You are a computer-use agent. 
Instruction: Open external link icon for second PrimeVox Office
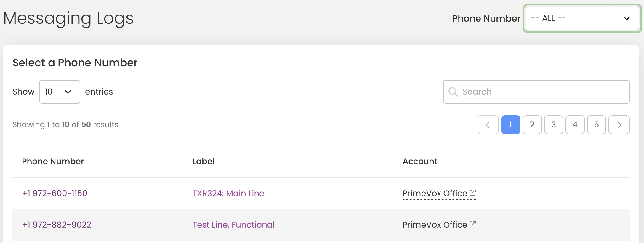[x=473, y=224]
